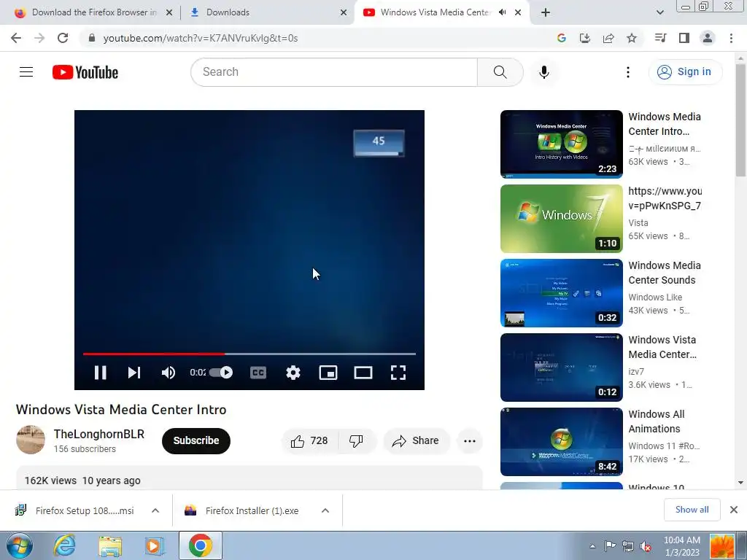Show all downloads

692,510
